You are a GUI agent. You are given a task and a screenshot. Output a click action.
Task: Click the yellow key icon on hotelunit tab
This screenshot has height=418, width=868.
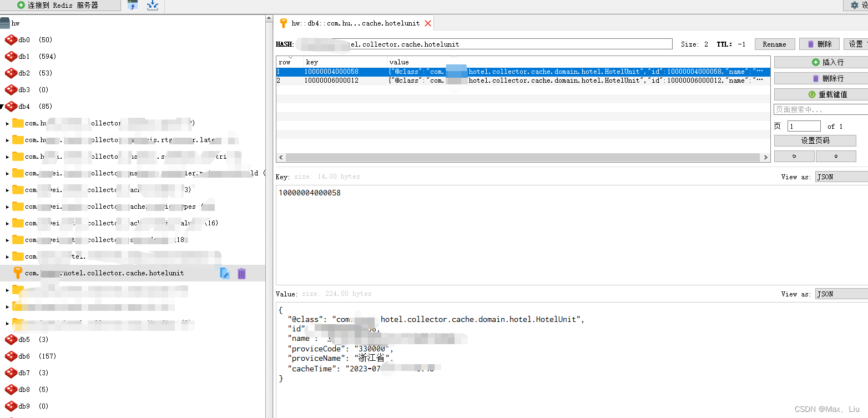[284, 23]
